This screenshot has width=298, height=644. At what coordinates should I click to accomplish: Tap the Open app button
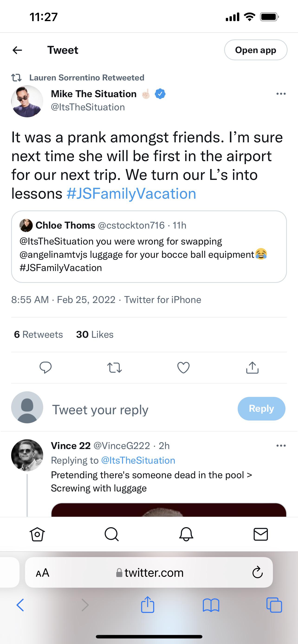256,50
